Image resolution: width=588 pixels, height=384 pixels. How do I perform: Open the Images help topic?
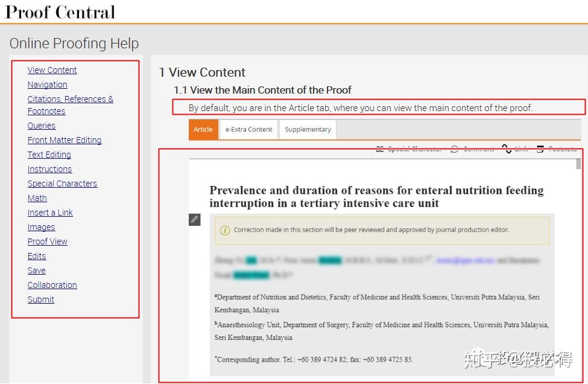pos(41,226)
